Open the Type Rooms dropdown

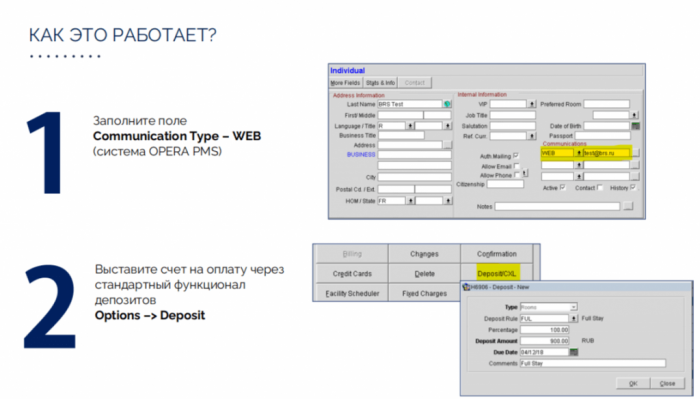[574, 307]
